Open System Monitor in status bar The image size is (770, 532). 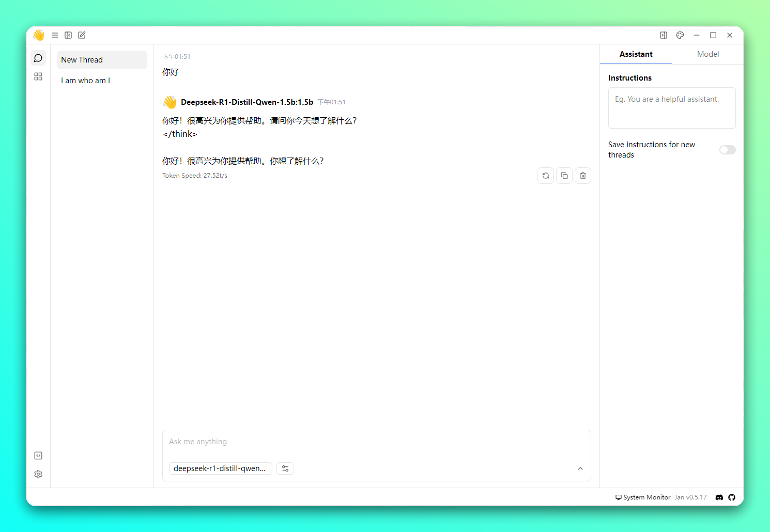[x=643, y=497]
